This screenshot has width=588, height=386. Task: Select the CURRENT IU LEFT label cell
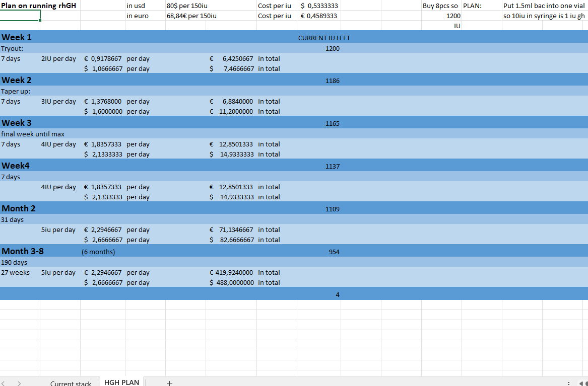pyautogui.click(x=324, y=38)
